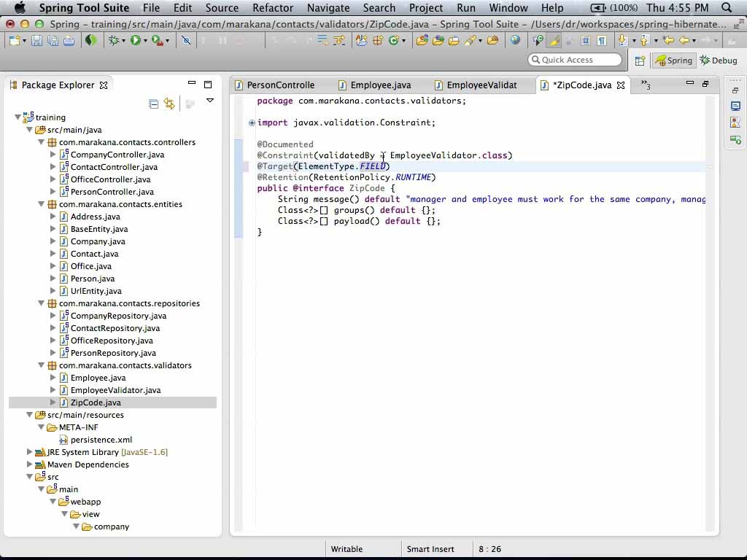The width and height of the screenshot is (747, 560).
Task: Switch to the EmployeeValidator editor tab
Action: 476,85
